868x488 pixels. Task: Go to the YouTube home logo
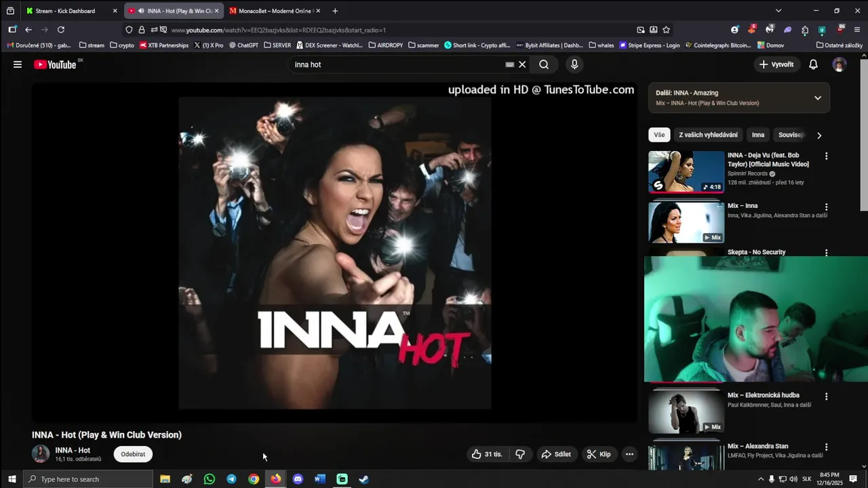(55, 64)
